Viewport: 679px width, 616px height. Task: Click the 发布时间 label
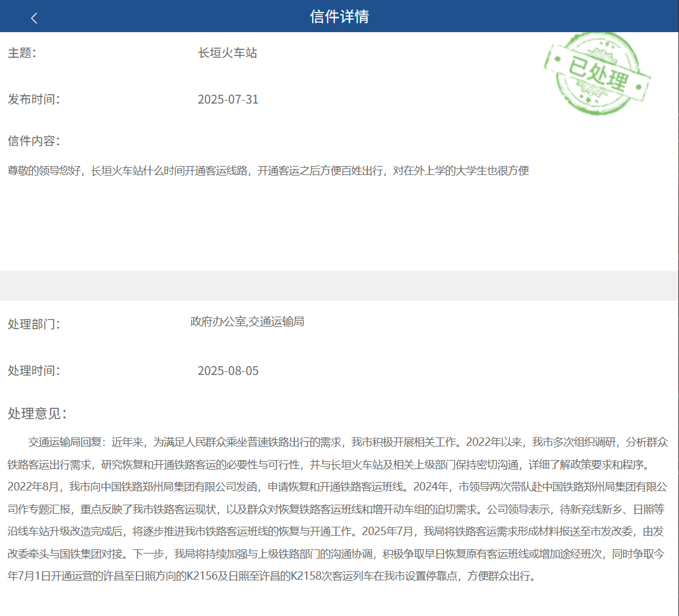point(34,99)
